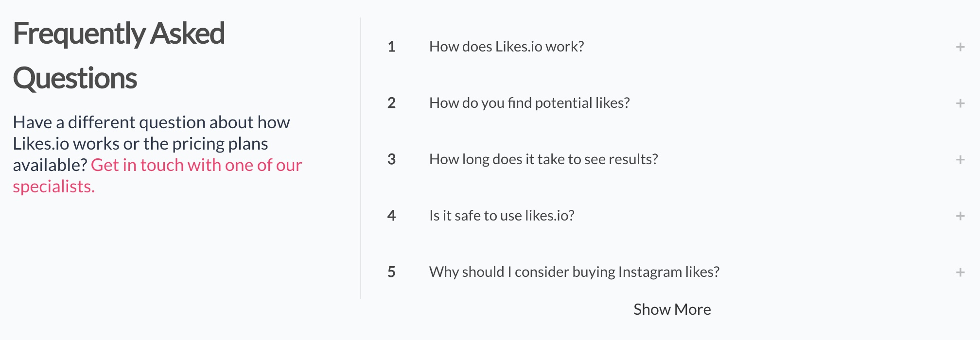The height and width of the screenshot is (340, 980).
Task: Click plus icon for buying Instagram likes question
Action: (x=960, y=272)
